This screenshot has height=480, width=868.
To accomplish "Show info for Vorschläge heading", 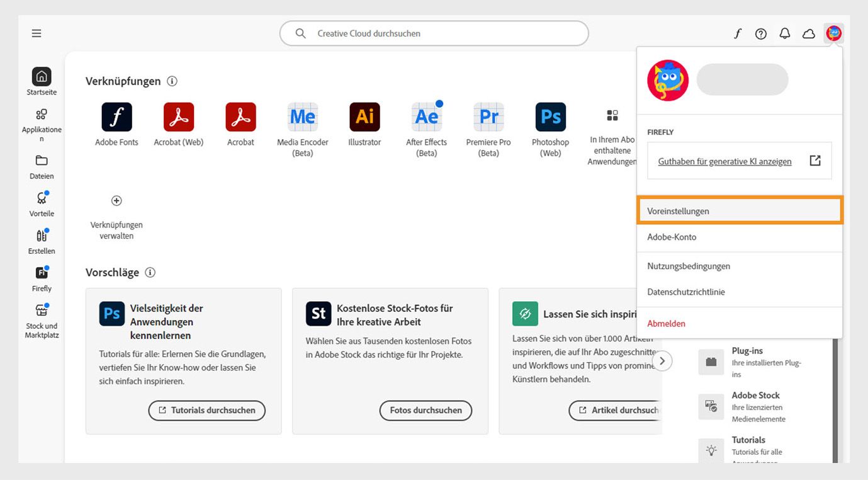I will coord(150,273).
